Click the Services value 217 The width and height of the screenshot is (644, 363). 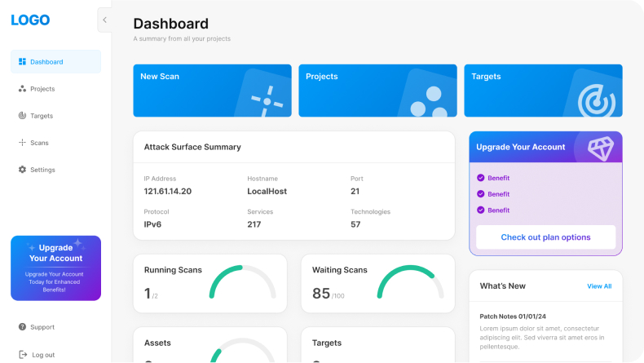coord(254,224)
